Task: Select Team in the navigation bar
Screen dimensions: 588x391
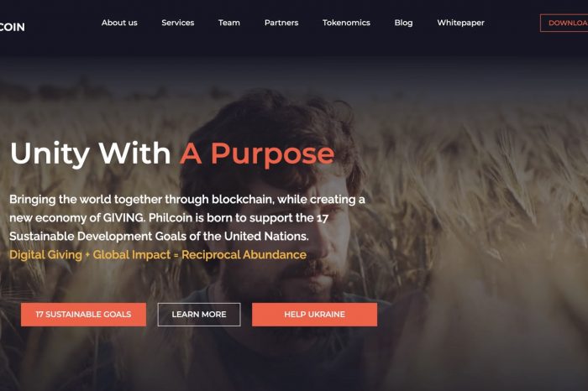Action: pyautogui.click(x=229, y=23)
